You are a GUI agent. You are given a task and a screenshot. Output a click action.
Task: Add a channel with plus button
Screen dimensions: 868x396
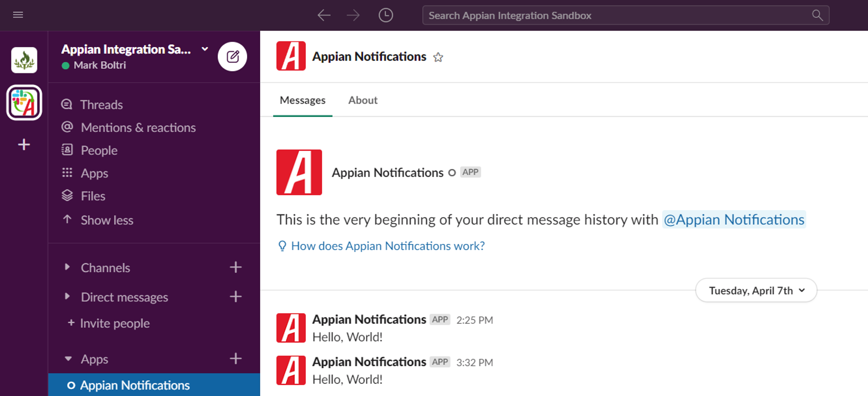point(236,267)
